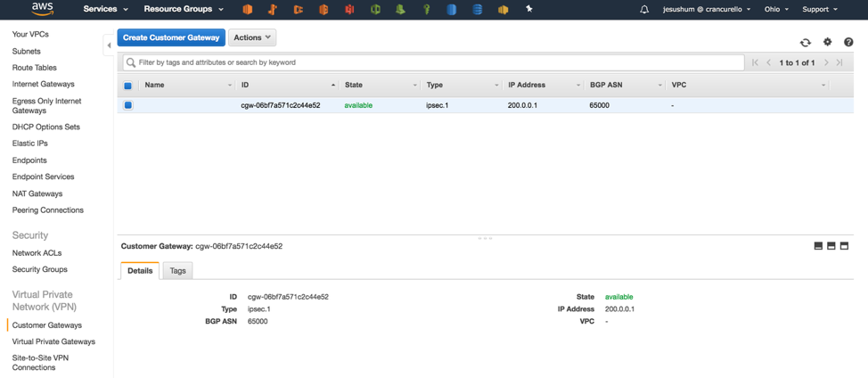Go to the next results page
Screen dimensions: 868x378
(826, 62)
